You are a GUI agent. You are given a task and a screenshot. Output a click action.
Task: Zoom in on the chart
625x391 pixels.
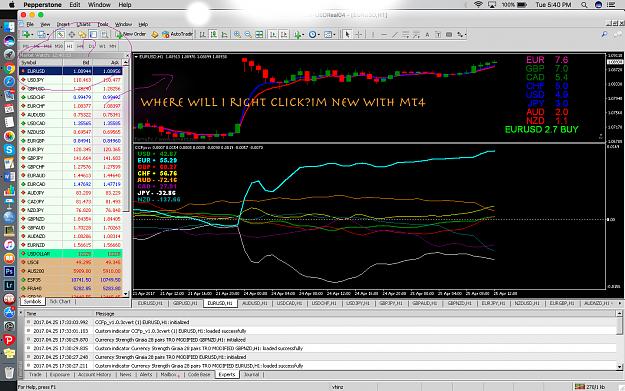coord(237,35)
